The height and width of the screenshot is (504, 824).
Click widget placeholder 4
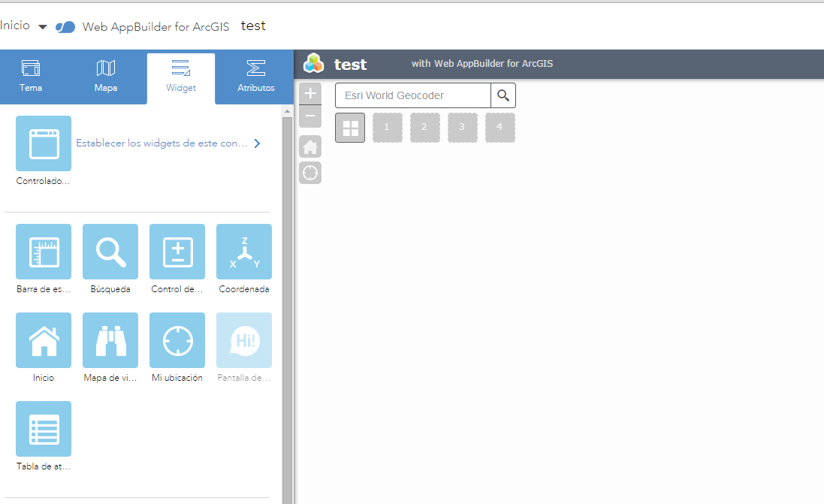(500, 128)
